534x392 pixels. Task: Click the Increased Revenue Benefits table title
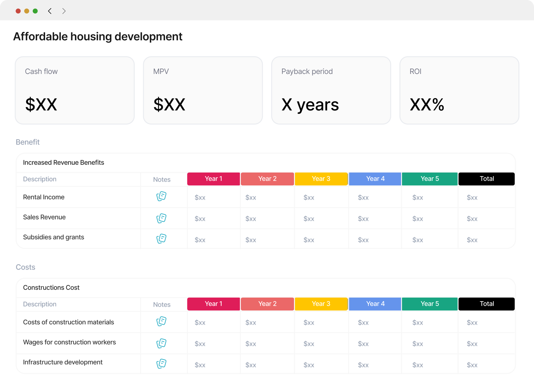click(63, 163)
